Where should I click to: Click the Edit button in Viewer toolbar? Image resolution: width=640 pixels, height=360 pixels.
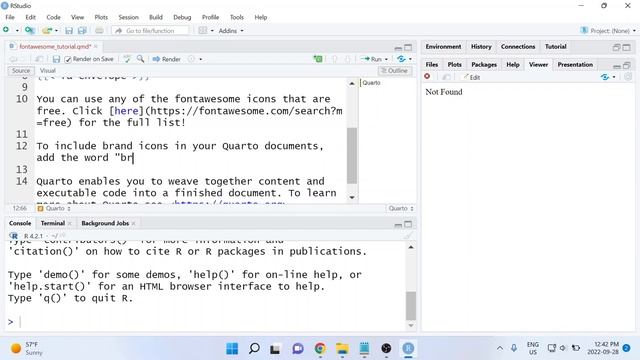471,77
